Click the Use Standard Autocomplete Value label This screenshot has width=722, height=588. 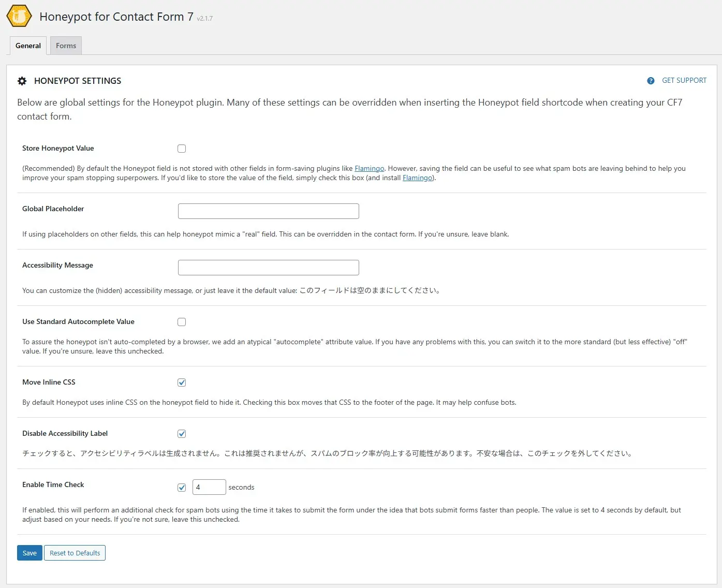(78, 321)
